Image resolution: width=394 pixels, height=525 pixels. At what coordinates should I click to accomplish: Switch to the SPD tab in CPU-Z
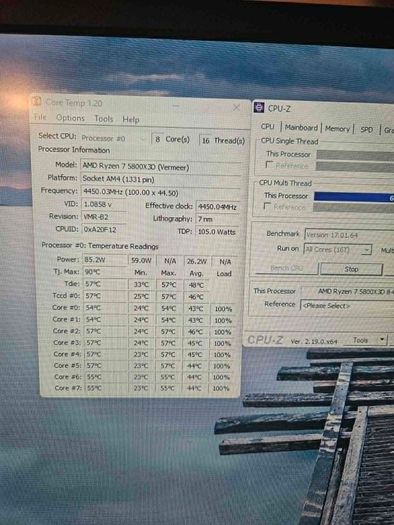pyautogui.click(x=367, y=130)
